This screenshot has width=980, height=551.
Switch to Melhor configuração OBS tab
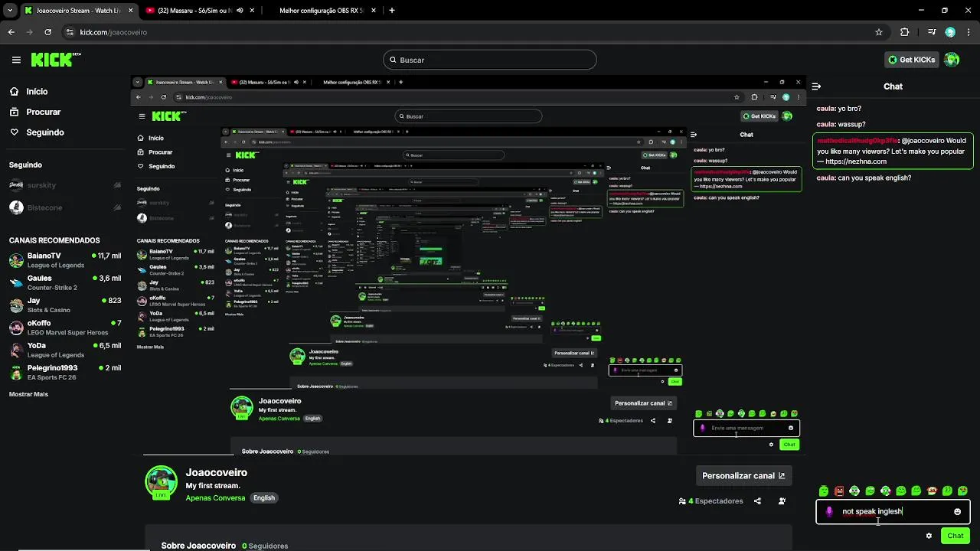coord(321,11)
